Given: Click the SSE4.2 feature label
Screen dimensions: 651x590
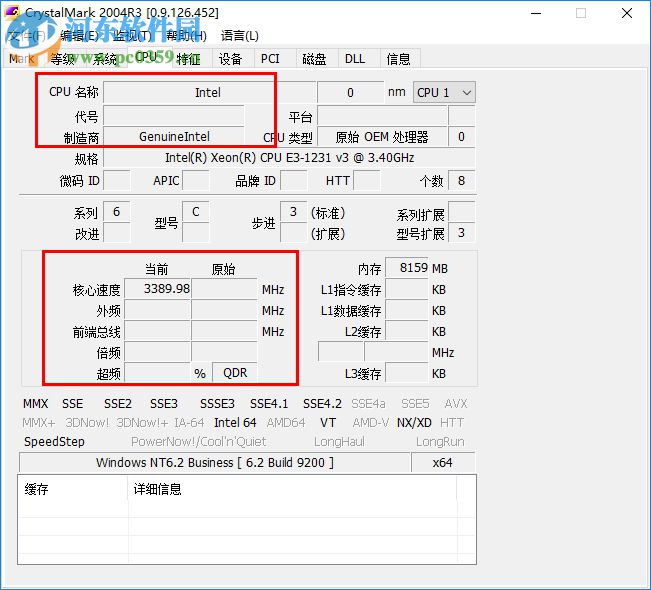Looking at the screenshot, I should (322, 404).
